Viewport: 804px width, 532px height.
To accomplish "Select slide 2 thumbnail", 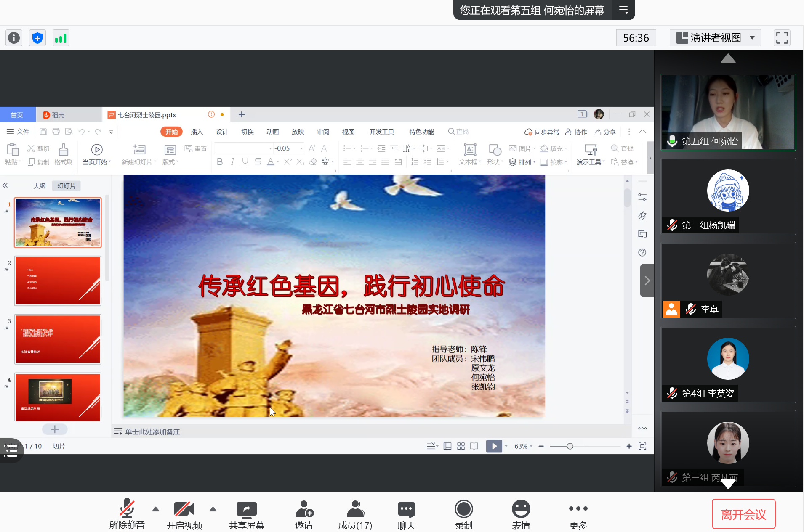I will pos(58,281).
